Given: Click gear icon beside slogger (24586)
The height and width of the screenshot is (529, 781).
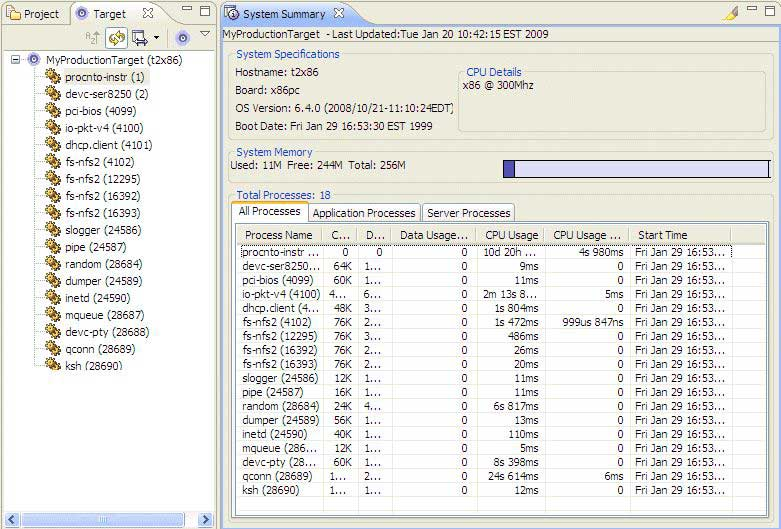Looking at the screenshot, I should (x=53, y=230).
